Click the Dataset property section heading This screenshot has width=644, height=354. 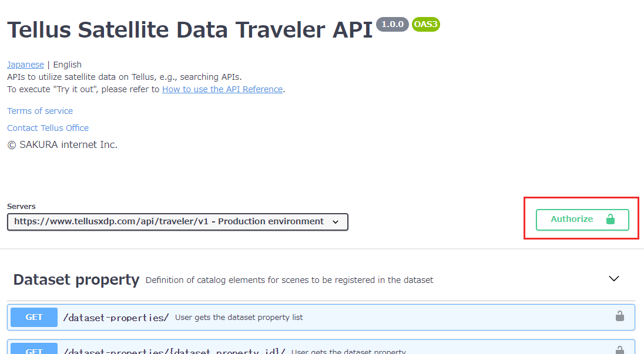tap(76, 280)
